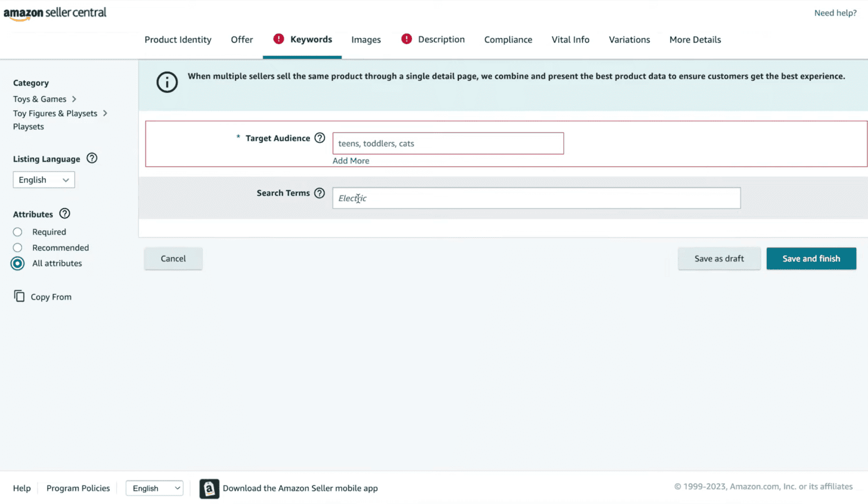Click the info icon in the banner
The height and width of the screenshot is (504, 868).
pyautogui.click(x=167, y=82)
